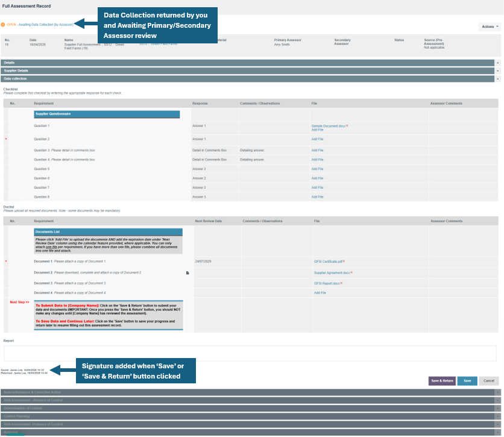Click the orange OPEN status icon

point(3,25)
